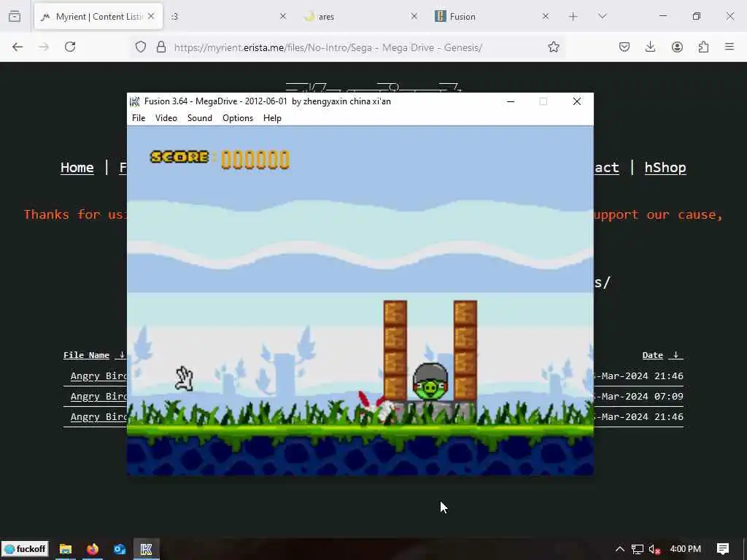Screen dimensions: 747x560
Task: Open Firefox View button at top left
Action: (15, 16)
